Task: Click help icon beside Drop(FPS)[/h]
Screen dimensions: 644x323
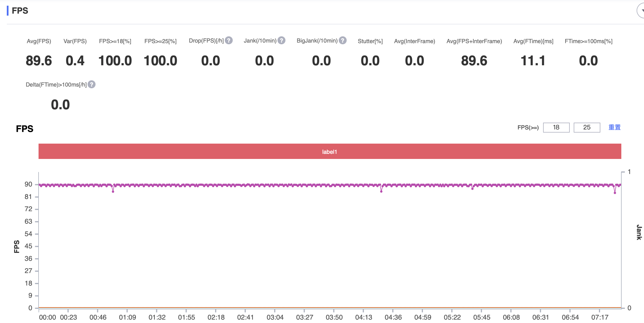Action: coord(229,41)
